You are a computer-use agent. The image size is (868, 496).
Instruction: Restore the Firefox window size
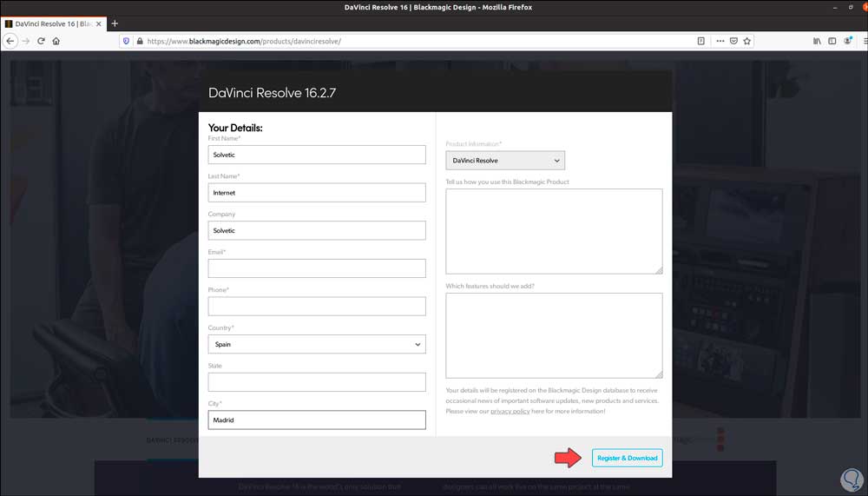tap(851, 7)
